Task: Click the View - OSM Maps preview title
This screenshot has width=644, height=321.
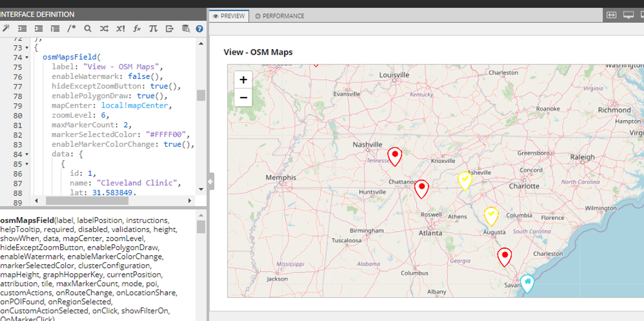Action: tap(258, 52)
